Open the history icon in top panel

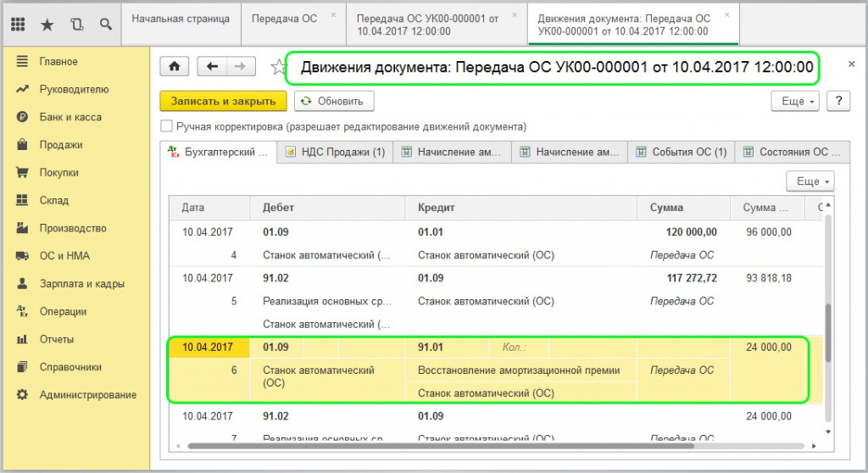click(x=77, y=25)
